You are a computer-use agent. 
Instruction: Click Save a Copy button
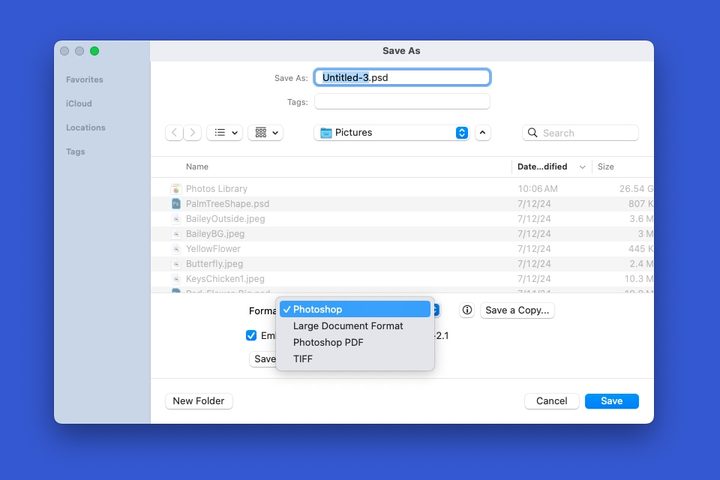tap(517, 310)
